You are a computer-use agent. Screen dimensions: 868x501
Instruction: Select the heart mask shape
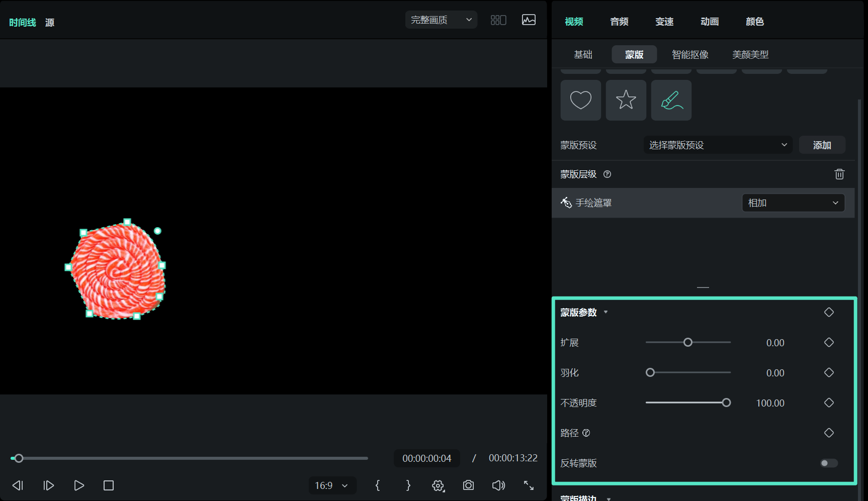[x=580, y=100]
